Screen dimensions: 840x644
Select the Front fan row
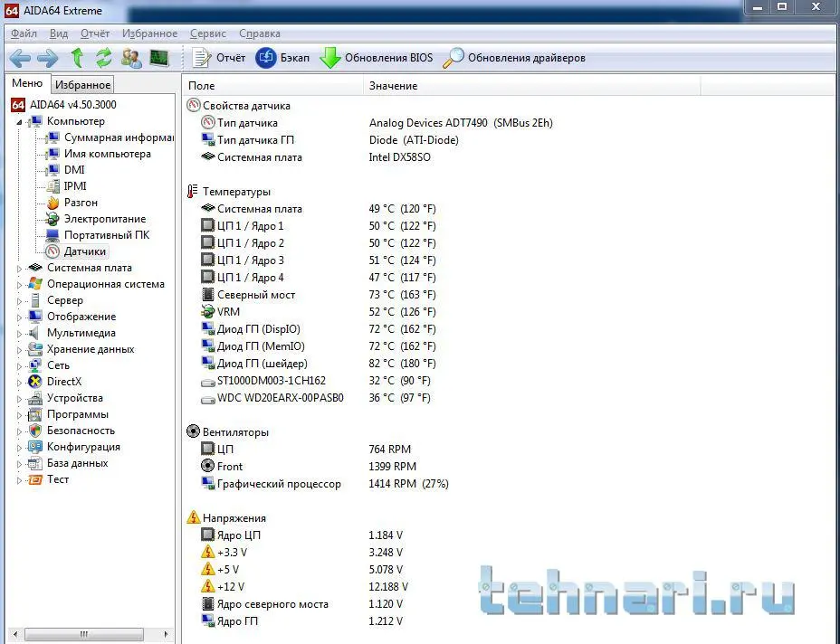coord(308,467)
